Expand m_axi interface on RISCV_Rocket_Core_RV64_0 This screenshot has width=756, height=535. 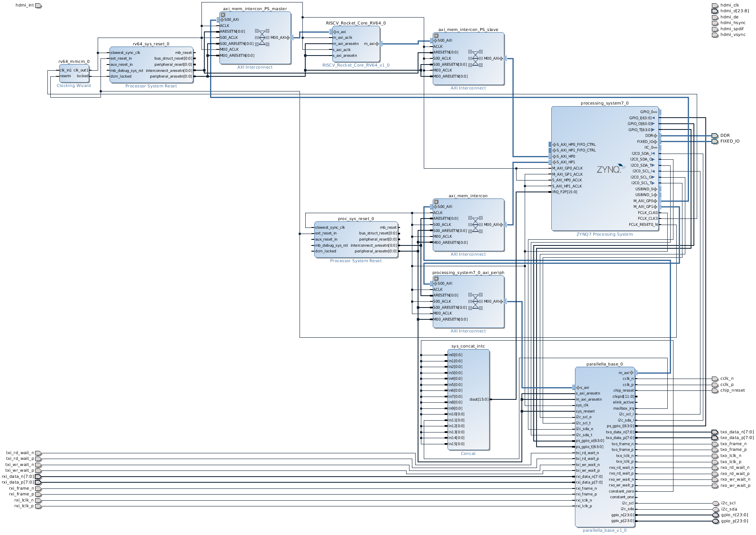click(377, 44)
